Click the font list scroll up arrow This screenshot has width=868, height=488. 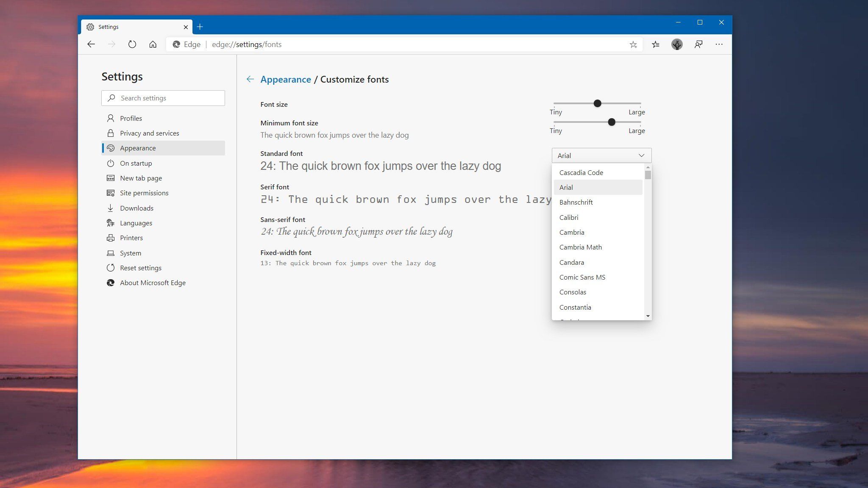click(648, 168)
